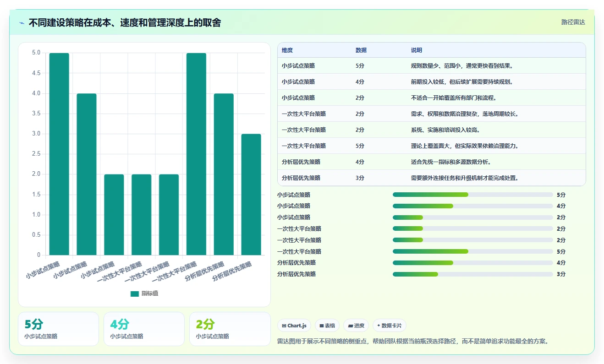Click the last chart bar with value 3.0
604x364 pixels.
pyautogui.click(x=251, y=195)
